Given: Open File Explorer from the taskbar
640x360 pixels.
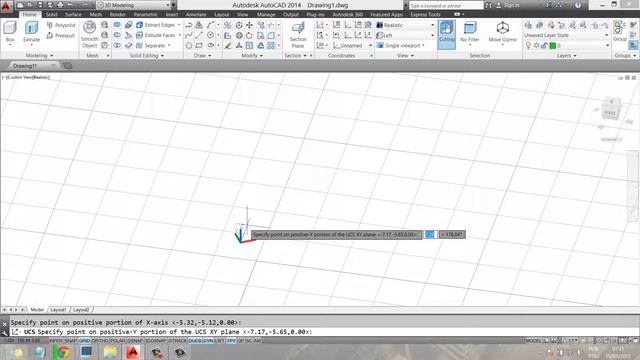Looking at the screenshot, I should [110, 352].
